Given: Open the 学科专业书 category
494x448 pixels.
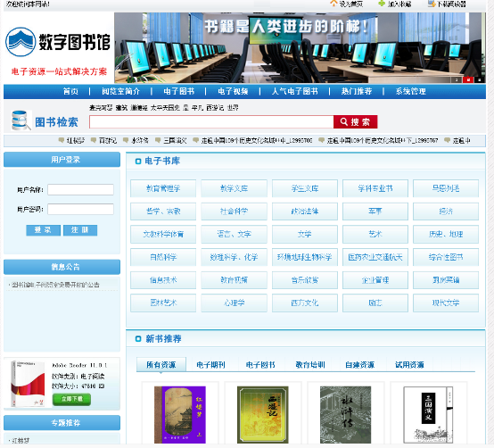Looking at the screenshot, I should pyautogui.click(x=375, y=188).
